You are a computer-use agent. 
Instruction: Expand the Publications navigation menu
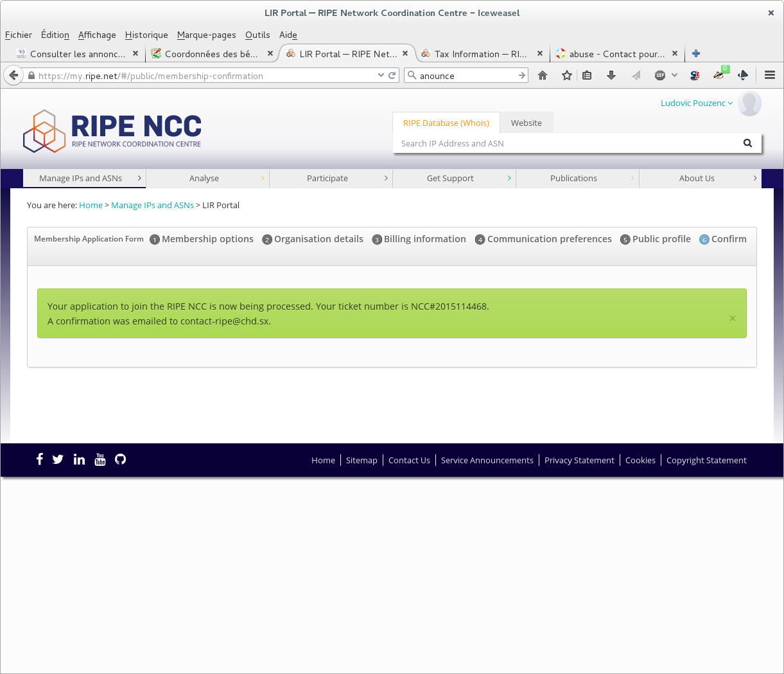[577, 178]
